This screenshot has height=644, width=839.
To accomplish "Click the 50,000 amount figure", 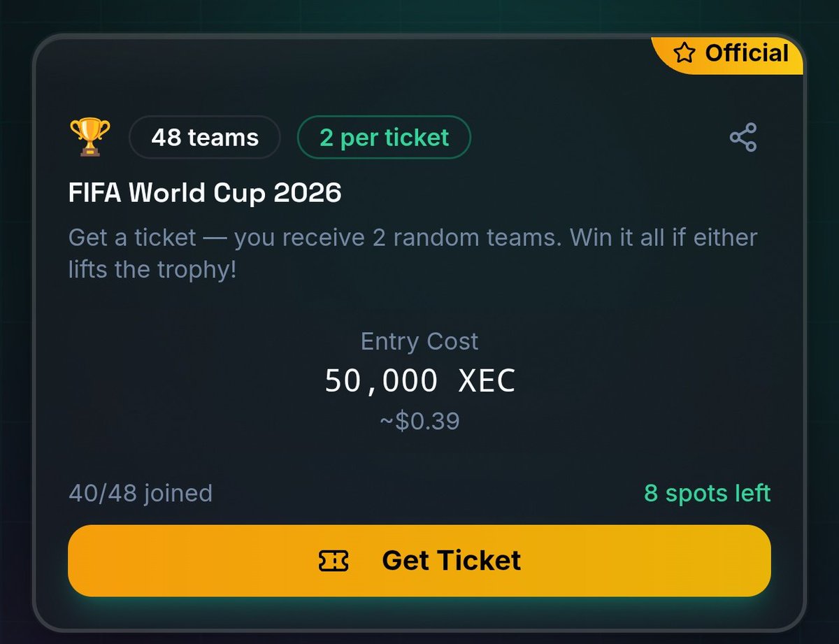I will click(x=381, y=380).
